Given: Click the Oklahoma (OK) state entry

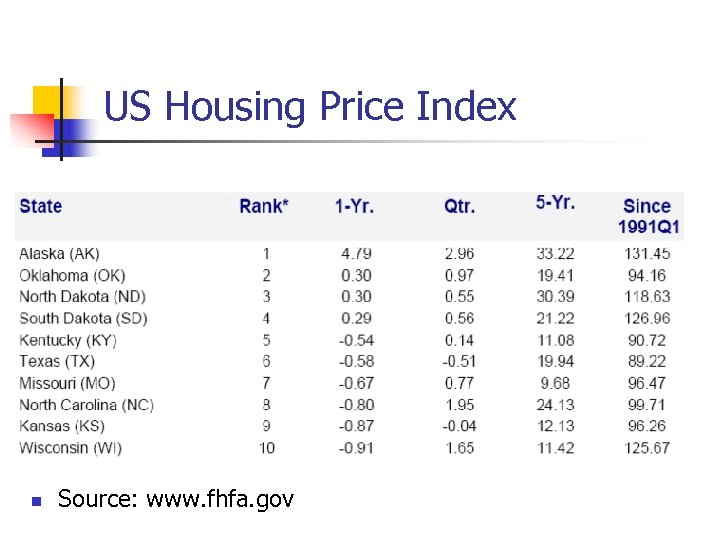Looking at the screenshot, I should click(72, 275).
